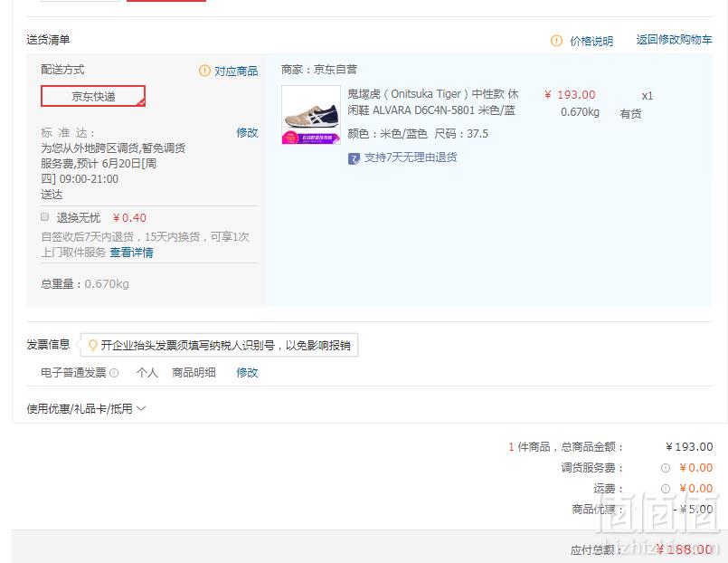Screen dimensions: 728x563
Task: Click the 送货清单 section heading
Action: (48, 40)
